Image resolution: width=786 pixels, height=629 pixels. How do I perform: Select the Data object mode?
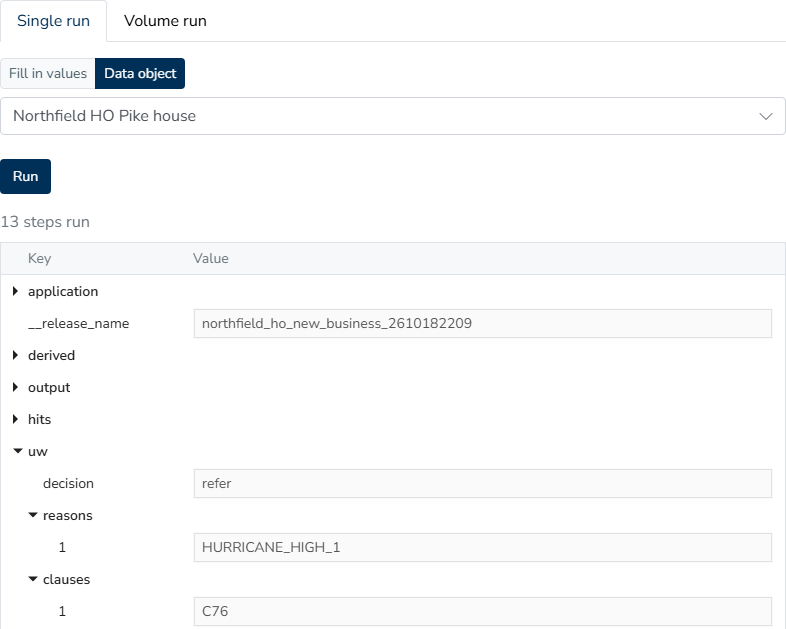click(x=140, y=73)
